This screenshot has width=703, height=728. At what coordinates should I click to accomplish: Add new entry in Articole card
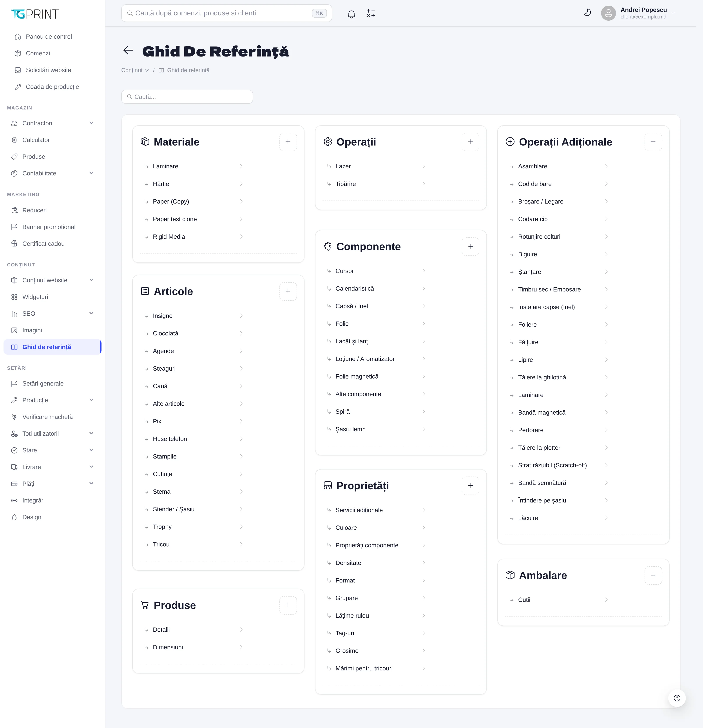click(288, 291)
